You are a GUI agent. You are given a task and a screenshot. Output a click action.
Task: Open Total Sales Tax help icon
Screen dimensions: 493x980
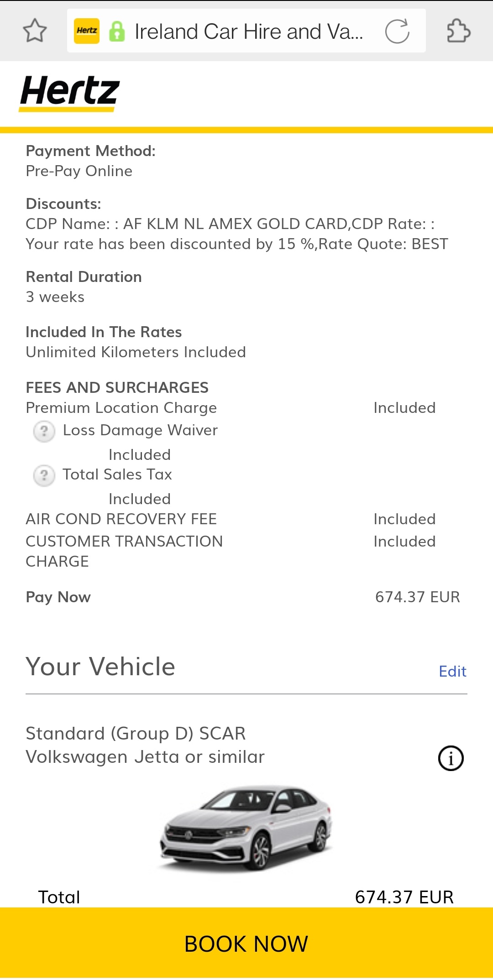(x=44, y=475)
